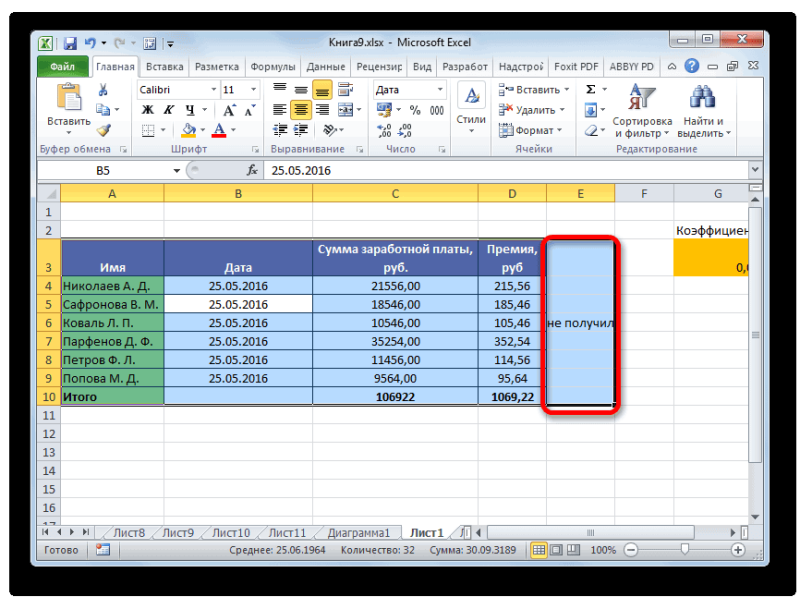Select column C header
The height and width of the screenshot is (597, 800).
coord(395,193)
